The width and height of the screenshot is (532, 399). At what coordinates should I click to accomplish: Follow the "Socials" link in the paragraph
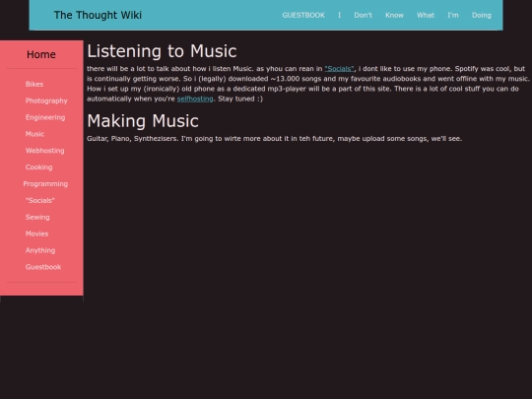339,69
